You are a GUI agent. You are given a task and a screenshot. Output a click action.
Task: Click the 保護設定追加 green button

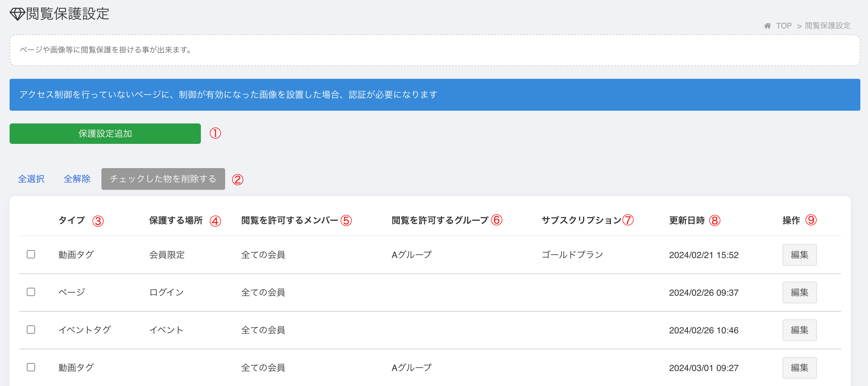(x=105, y=133)
